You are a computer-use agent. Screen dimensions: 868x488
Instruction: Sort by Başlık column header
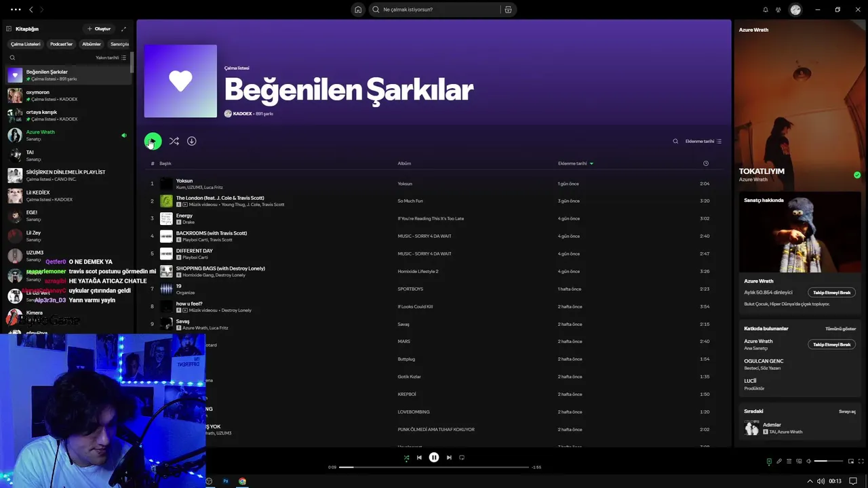[x=165, y=163]
